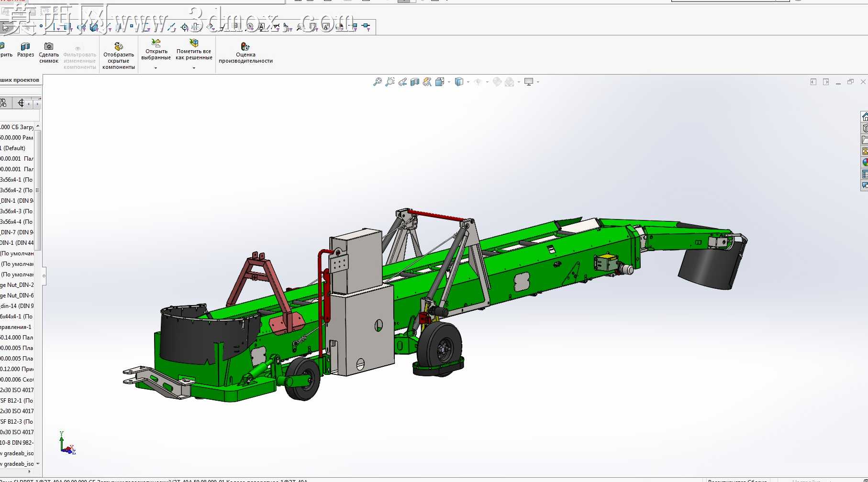This screenshot has width=868, height=482.
Task: Expand the dropdown arrow under Открыть выбранные
Action: pos(156,68)
